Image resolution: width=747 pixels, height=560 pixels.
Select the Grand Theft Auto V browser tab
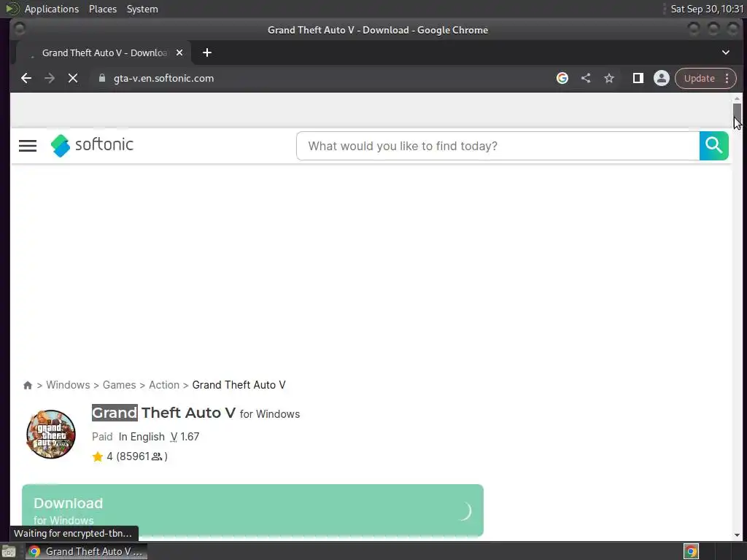pos(104,52)
